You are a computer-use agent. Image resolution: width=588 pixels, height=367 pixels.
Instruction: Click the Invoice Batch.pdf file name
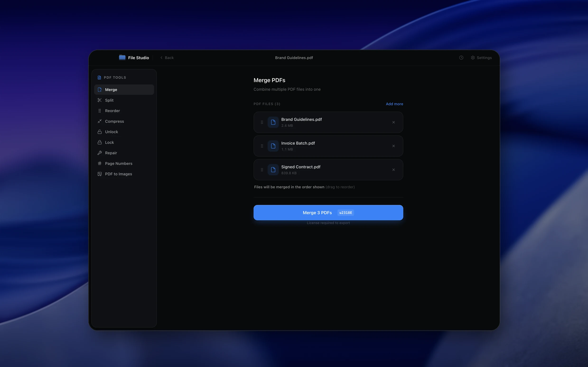(298, 143)
